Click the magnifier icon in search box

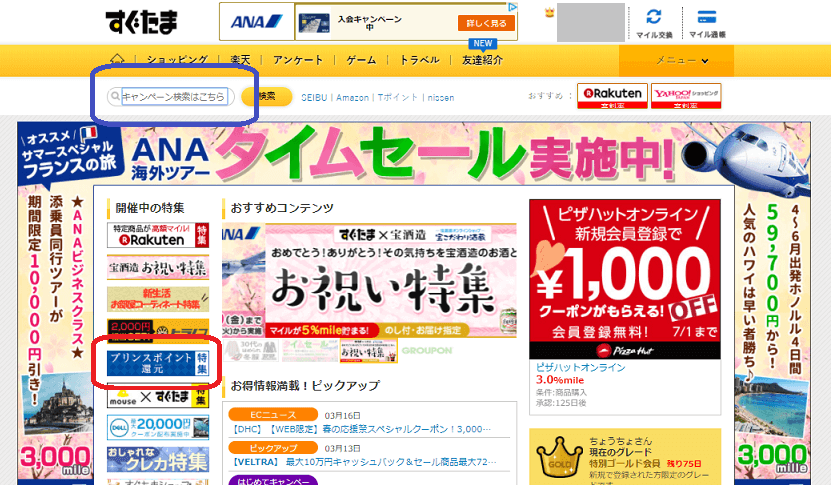[x=115, y=96]
